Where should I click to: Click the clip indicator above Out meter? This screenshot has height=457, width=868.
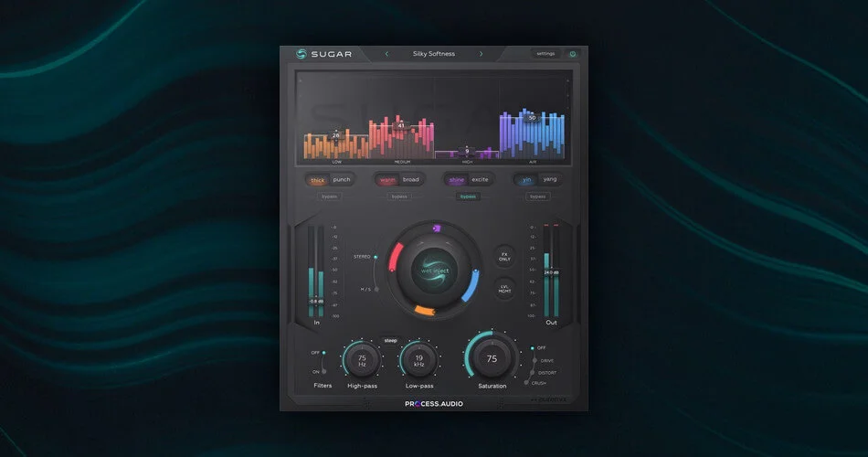551,226
